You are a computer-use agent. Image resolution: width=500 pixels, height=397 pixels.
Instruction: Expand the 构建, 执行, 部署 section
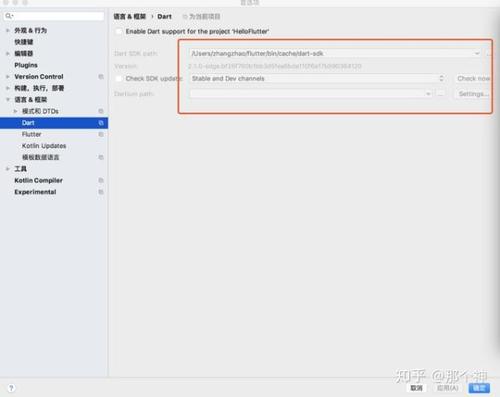pyautogui.click(x=7, y=88)
